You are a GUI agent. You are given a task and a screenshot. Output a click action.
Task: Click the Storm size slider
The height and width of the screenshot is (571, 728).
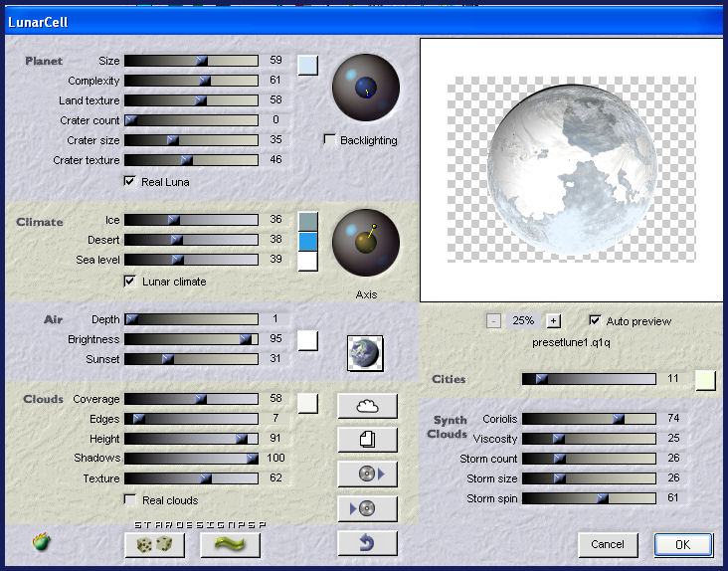(589, 478)
